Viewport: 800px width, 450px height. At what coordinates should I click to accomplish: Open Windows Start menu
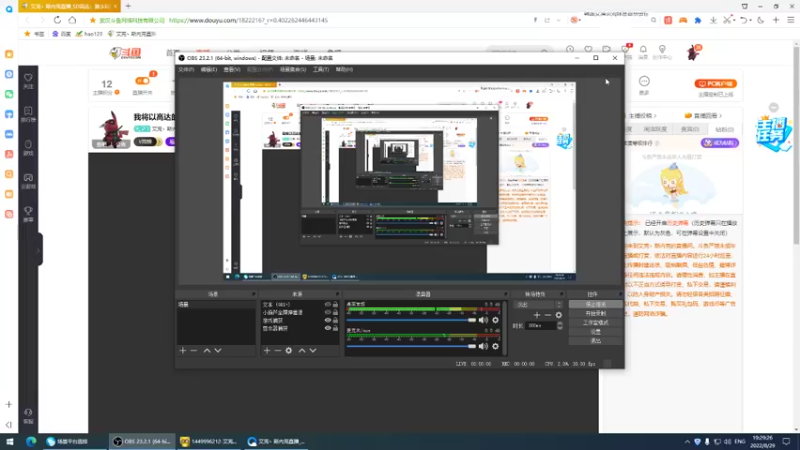(10, 441)
